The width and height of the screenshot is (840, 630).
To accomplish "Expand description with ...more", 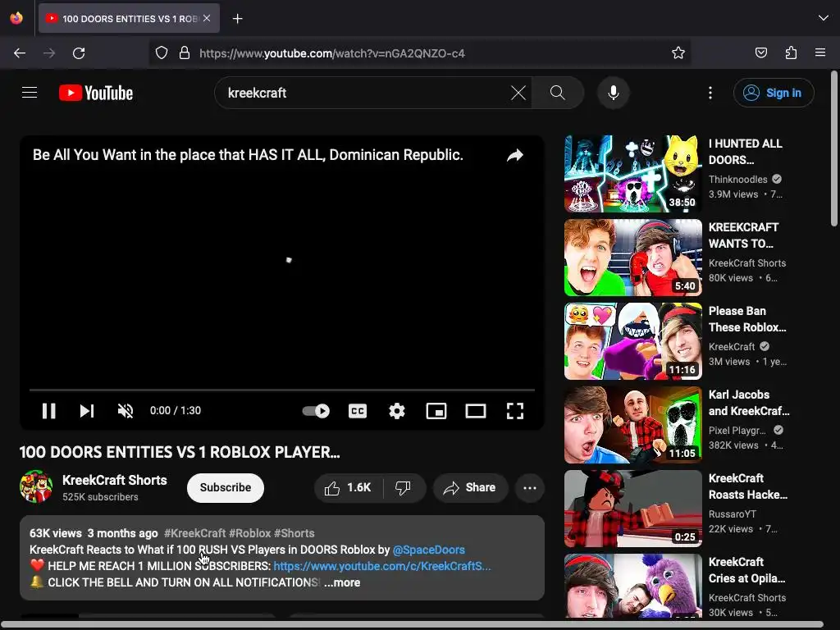I will (x=342, y=582).
